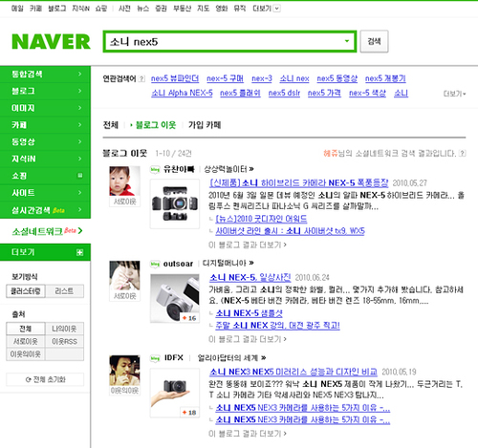Image resolution: width=478 pixels, height=448 pixels.
Task: Expand 이 블로그 결과 더보기 under 유찬아빠
Action: (x=248, y=245)
